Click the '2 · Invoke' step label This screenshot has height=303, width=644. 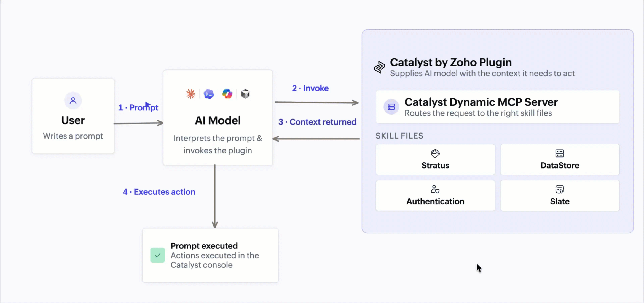[310, 88]
